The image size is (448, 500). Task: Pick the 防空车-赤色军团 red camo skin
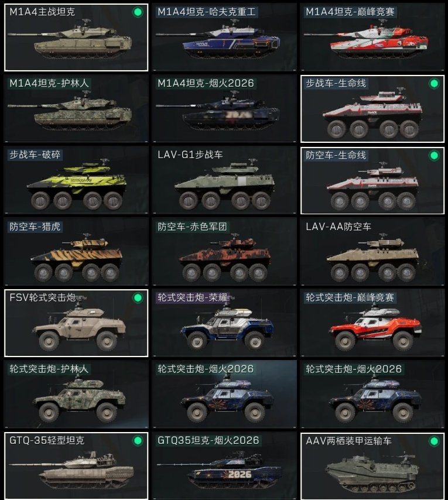[x=224, y=252]
